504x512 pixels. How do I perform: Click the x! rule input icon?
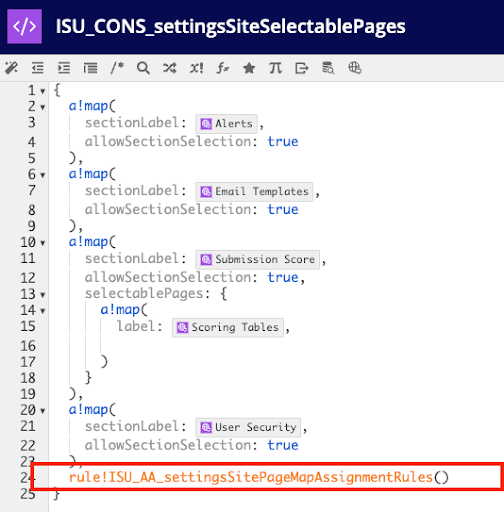[x=196, y=68]
